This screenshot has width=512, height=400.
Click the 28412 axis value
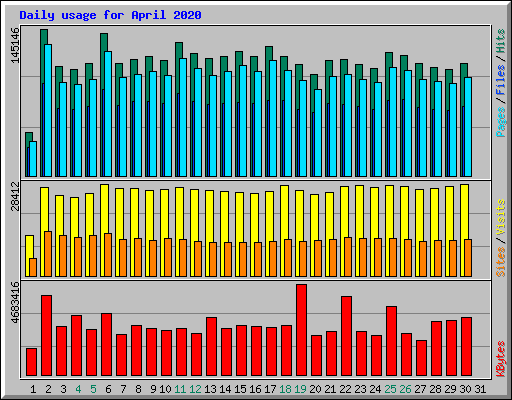point(15,196)
